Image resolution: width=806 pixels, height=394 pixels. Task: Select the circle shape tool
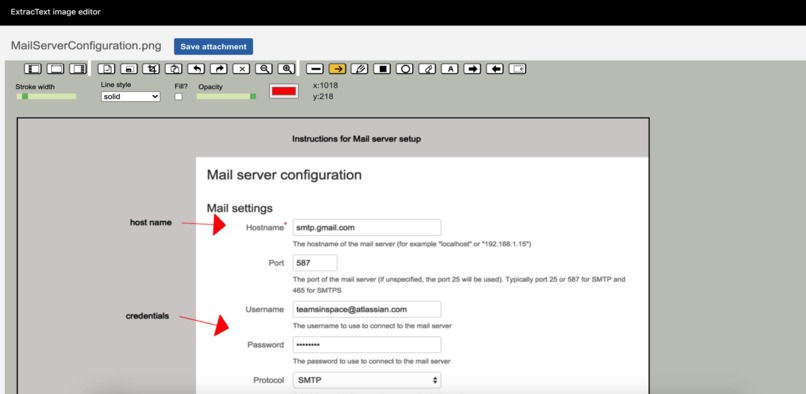pyautogui.click(x=405, y=69)
